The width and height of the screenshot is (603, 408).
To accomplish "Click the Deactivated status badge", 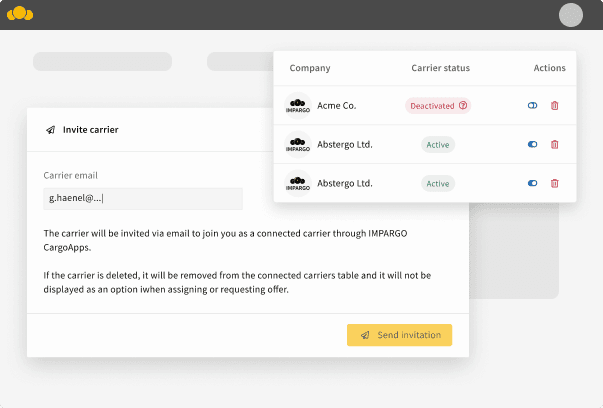I will (x=431, y=105).
